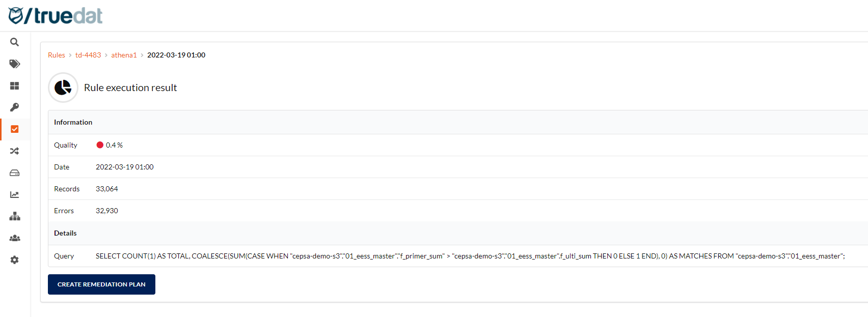
Task: Click the tags icon in sidebar
Action: pos(15,64)
